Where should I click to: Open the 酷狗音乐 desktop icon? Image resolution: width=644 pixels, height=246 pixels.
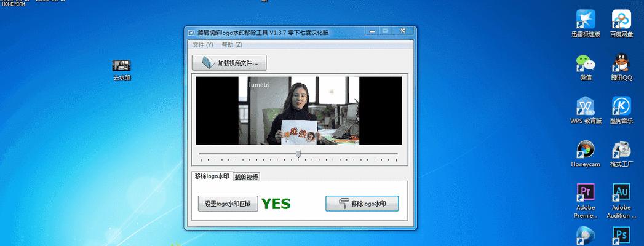[621, 110]
